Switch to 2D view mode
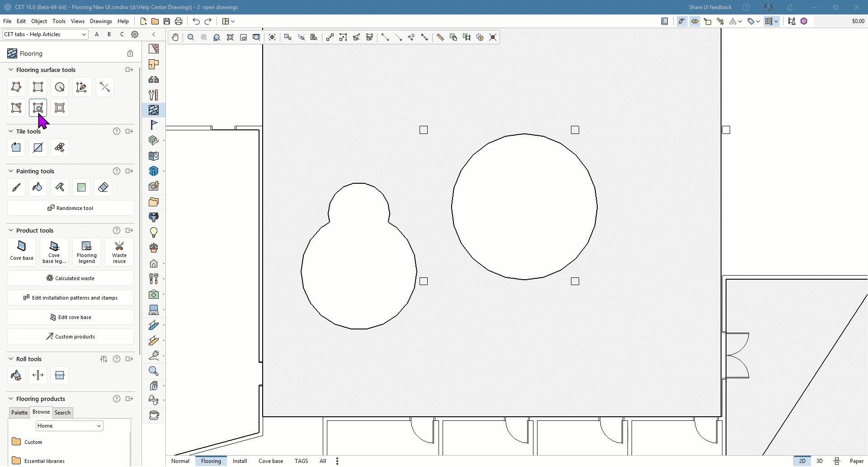The height and width of the screenshot is (467, 868). [x=802, y=461]
